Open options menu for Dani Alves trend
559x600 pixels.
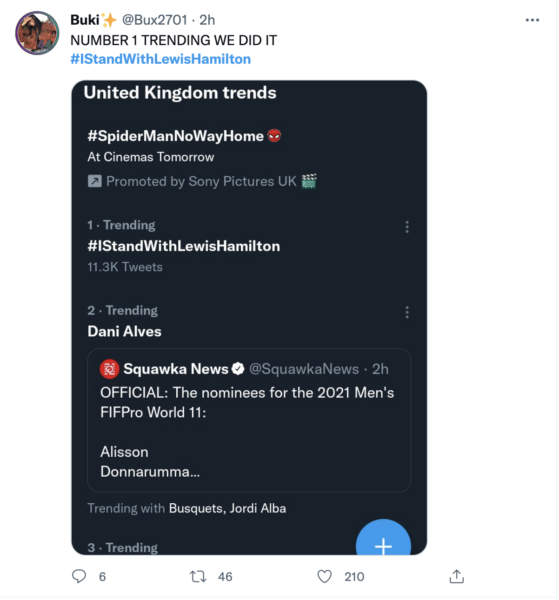pos(407,312)
